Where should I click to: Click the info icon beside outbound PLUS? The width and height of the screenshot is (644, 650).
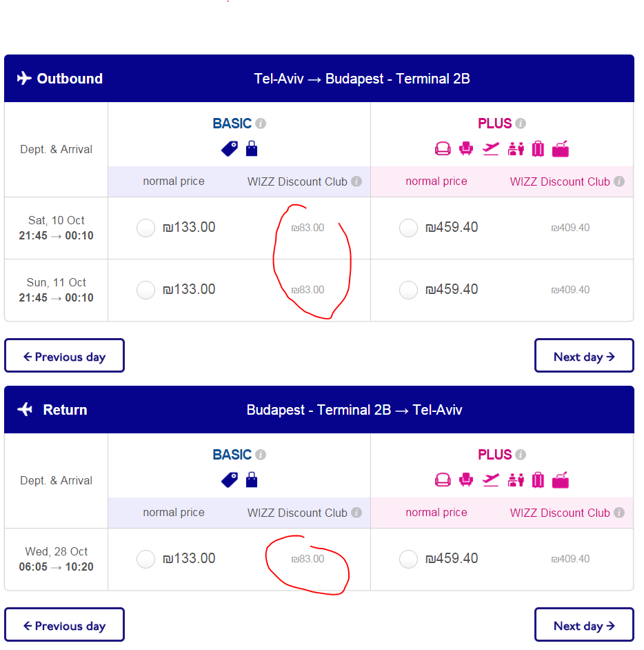click(x=521, y=124)
